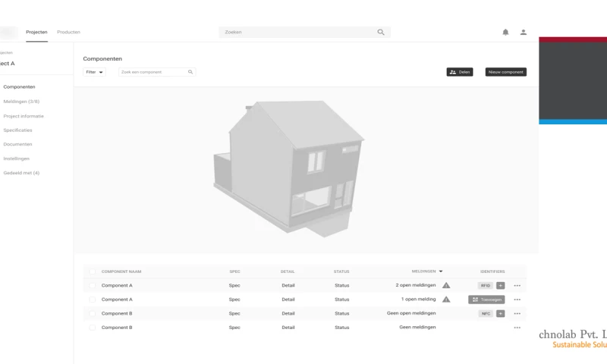Click the Identifiers column header
This screenshot has height=364, width=607.
click(x=492, y=271)
